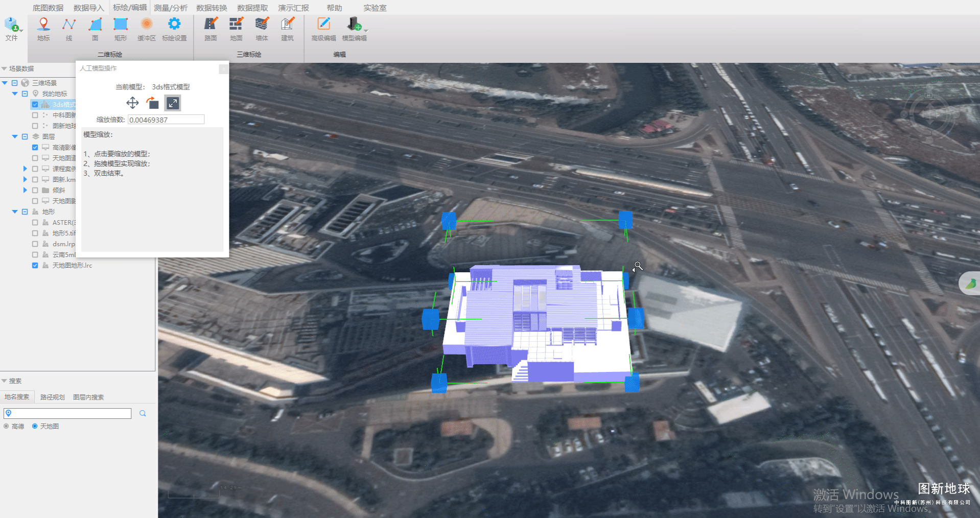This screenshot has width=980, height=518.
Task: Open the 实验室 lab tab
Action: [375, 8]
